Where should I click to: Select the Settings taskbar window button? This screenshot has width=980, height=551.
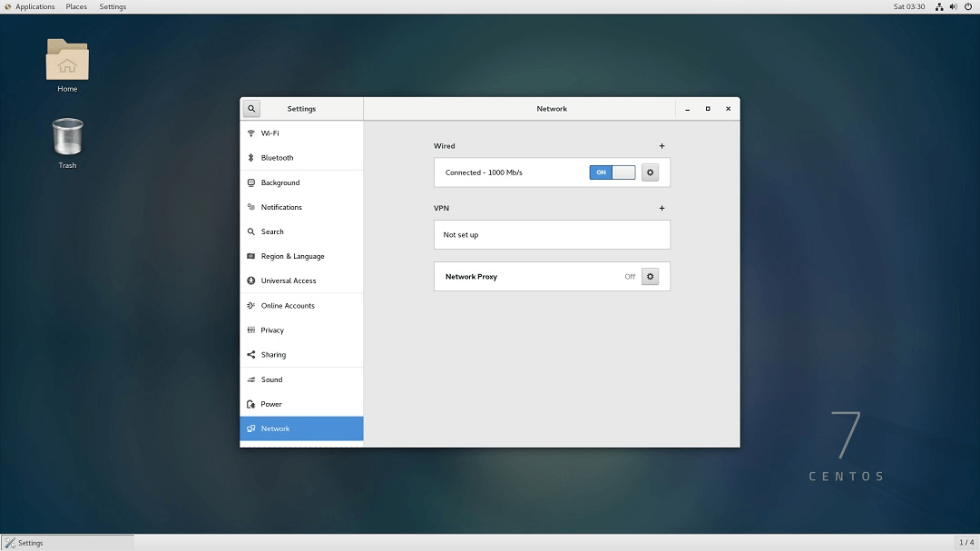67,543
